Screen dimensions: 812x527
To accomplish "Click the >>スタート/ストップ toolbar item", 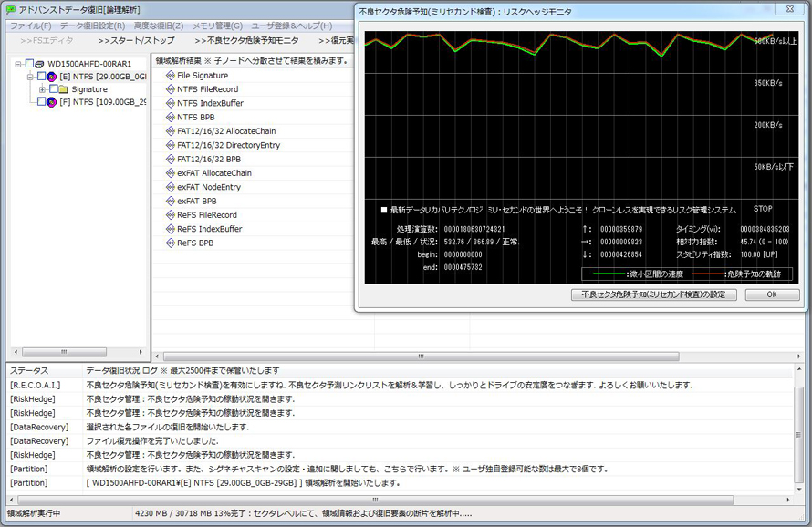I will [x=136, y=40].
